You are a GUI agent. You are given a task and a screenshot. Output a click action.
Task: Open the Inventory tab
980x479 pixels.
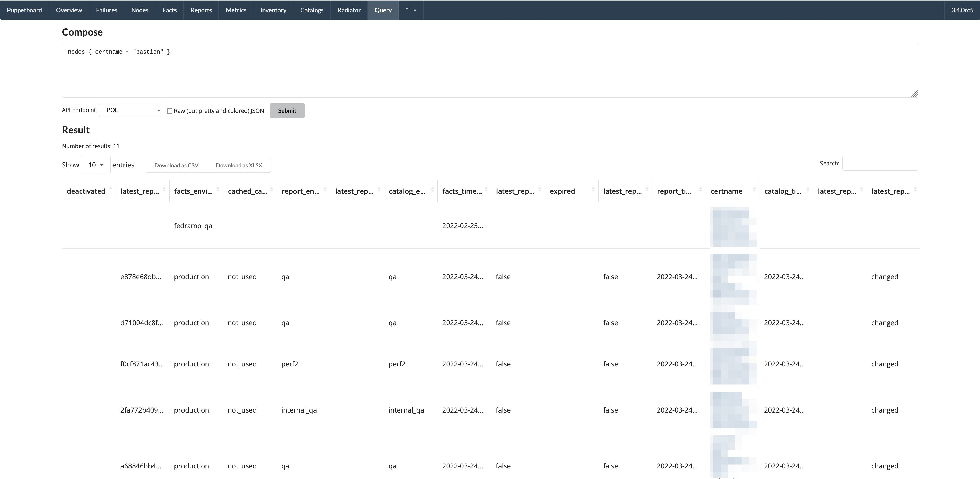(x=273, y=10)
